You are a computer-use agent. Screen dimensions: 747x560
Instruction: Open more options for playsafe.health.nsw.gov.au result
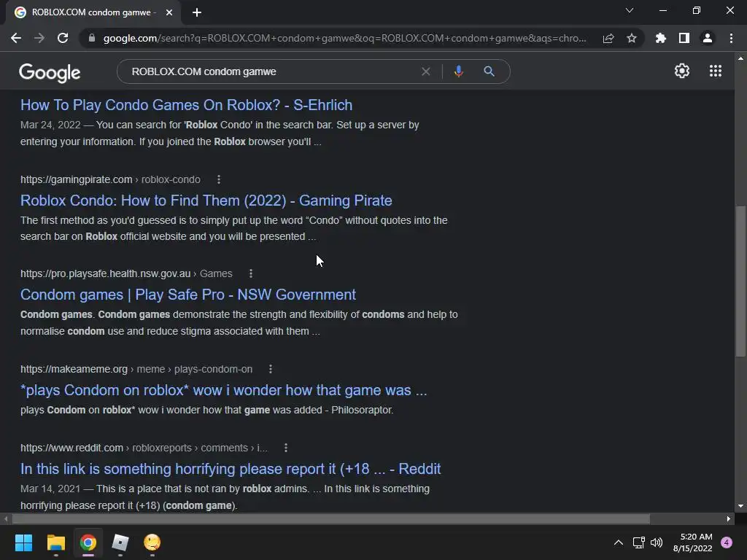click(251, 274)
